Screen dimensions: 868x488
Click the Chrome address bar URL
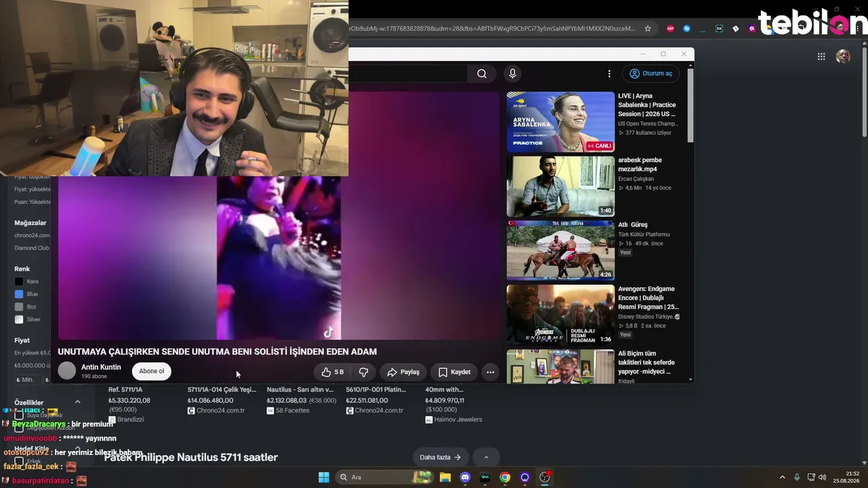pyautogui.click(x=493, y=28)
